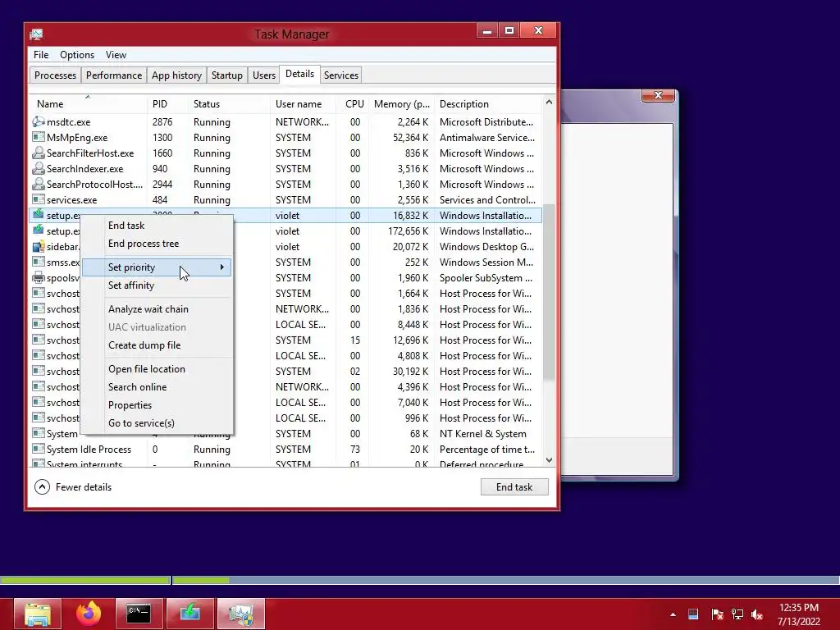Sort by the Description column header
The image size is (840, 630).
tap(487, 104)
